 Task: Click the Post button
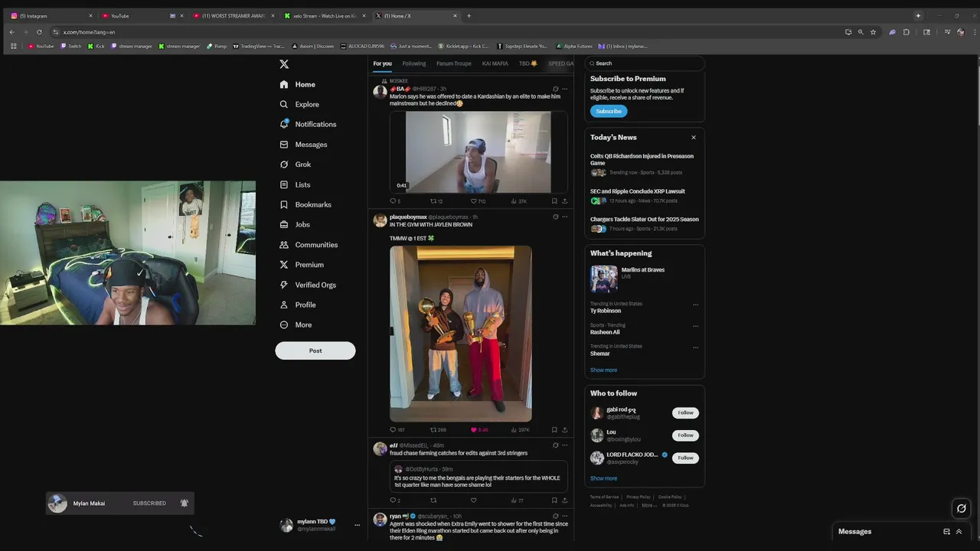(x=315, y=350)
